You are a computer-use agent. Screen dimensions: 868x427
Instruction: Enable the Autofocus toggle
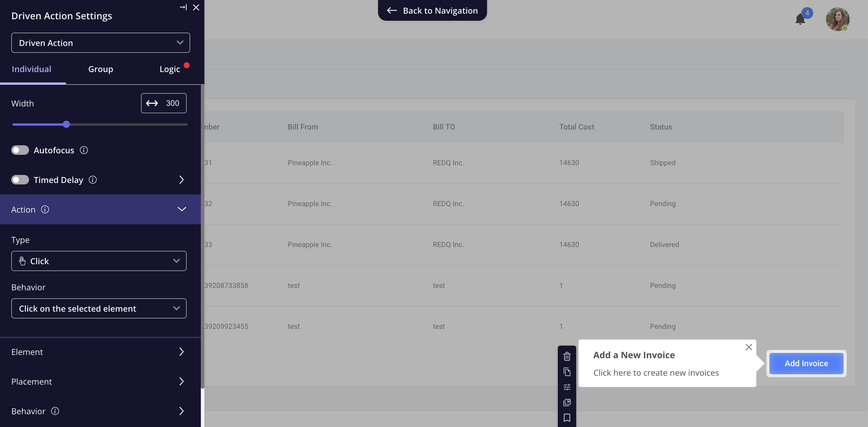tap(20, 150)
